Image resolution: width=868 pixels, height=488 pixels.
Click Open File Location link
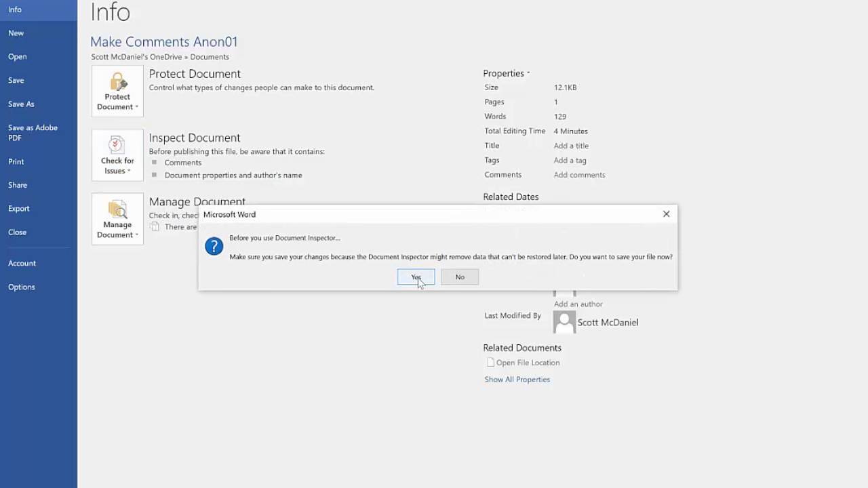[x=528, y=363]
